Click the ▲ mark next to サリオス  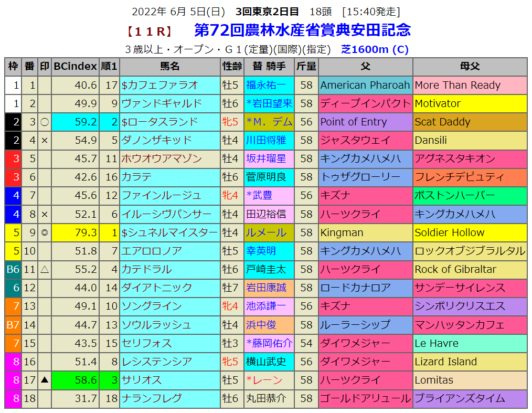pos(45,380)
